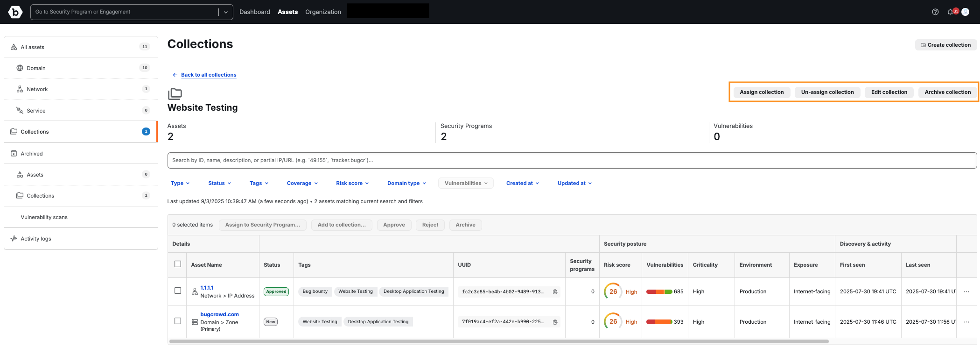The width and height of the screenshot is (980, 362).
Task: Open All assets in the sidebar
Action: pos(81,47)
